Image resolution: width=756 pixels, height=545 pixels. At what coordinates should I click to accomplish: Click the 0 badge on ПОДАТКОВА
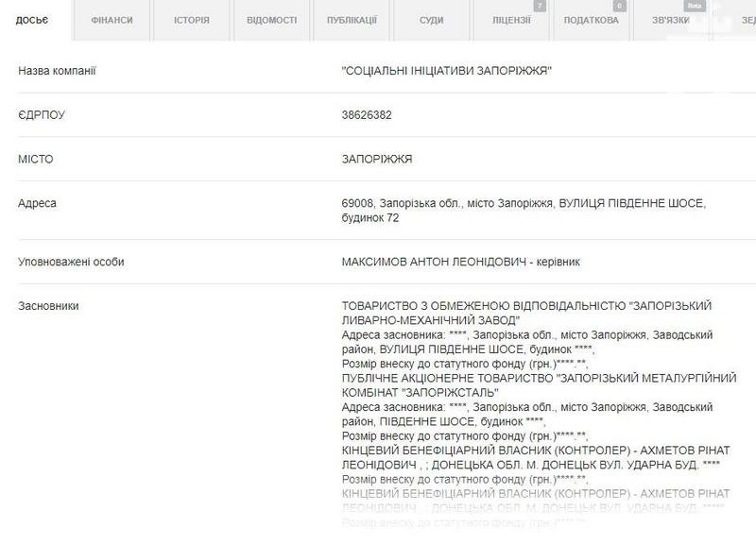point(619,6)
